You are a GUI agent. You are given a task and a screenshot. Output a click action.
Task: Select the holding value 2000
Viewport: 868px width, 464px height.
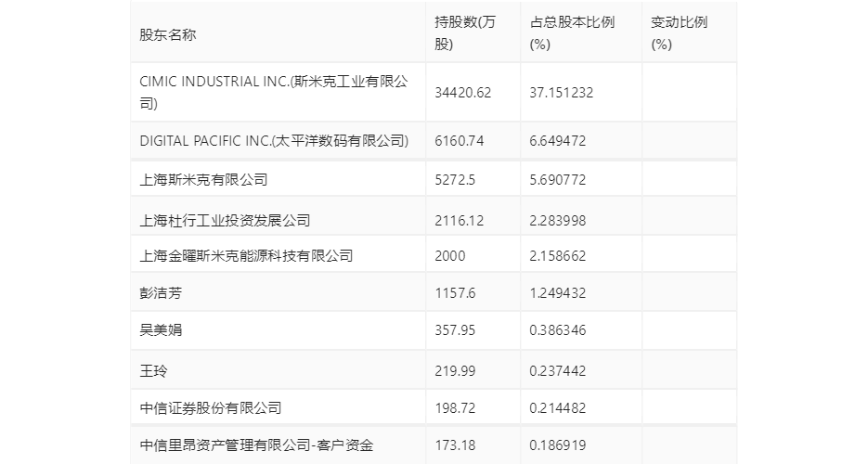[x=450, y=255]
